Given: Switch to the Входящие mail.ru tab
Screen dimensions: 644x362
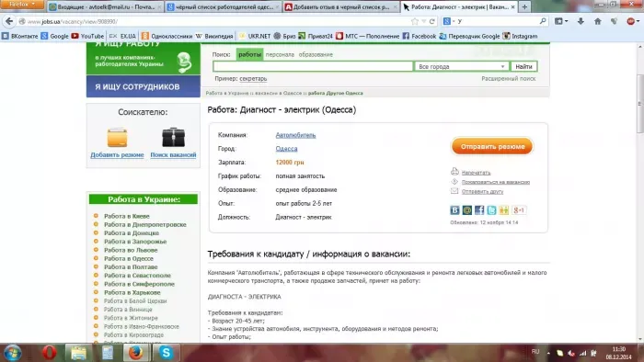Looking at the screenshot, I should pos(104,7).
